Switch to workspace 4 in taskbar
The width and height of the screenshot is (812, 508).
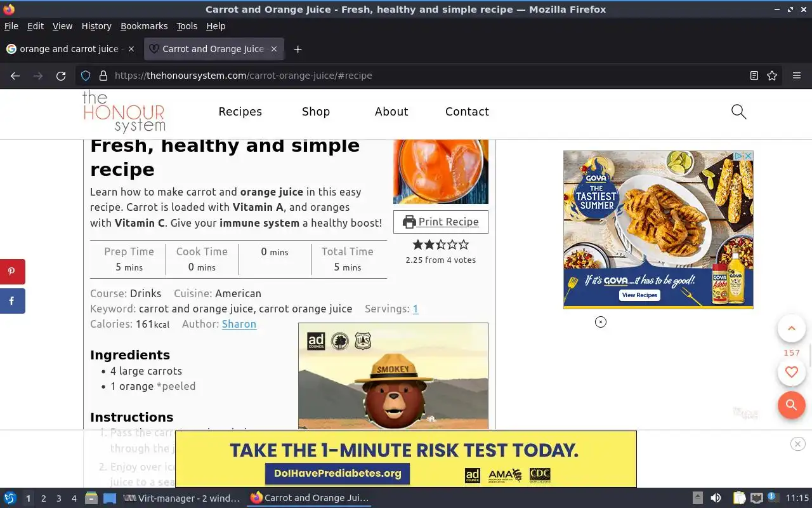tap(74, 498)
